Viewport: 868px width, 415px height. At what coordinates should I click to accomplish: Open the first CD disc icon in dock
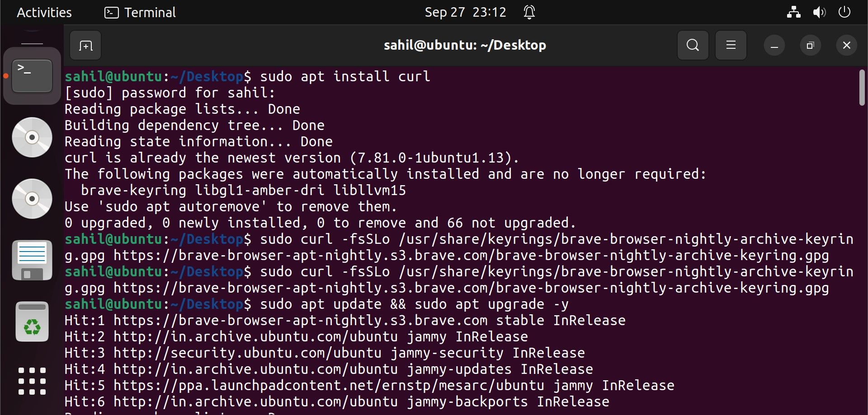tap(32, 137)
